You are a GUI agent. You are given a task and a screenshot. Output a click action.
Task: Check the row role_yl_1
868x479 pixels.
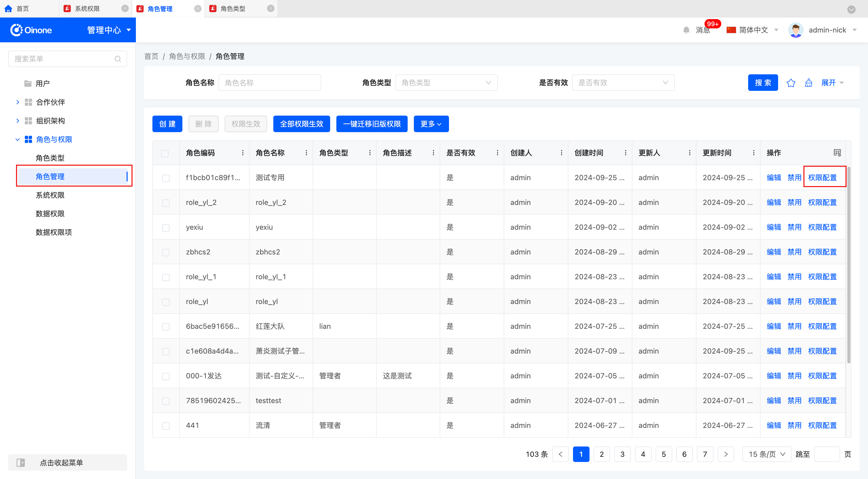pos(166,277)
